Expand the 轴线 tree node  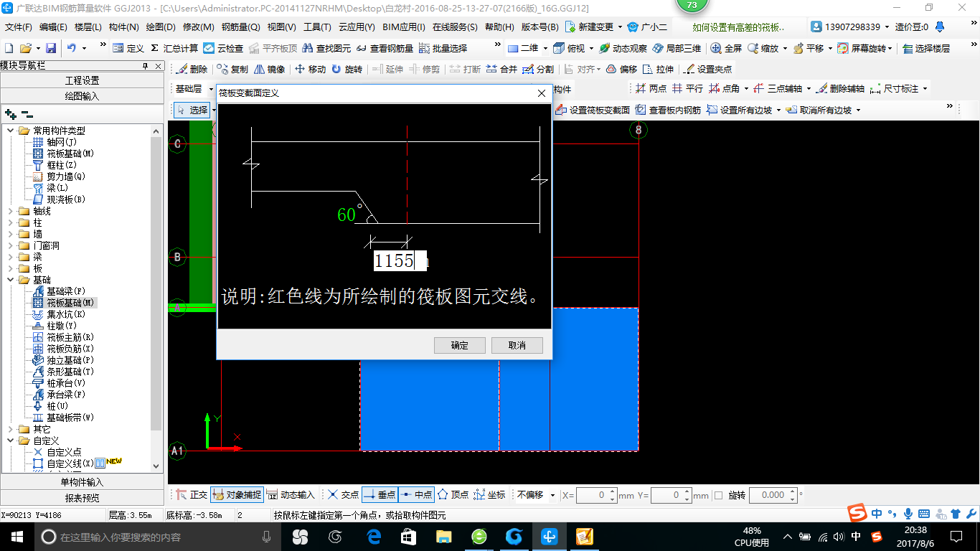[11, 211]
